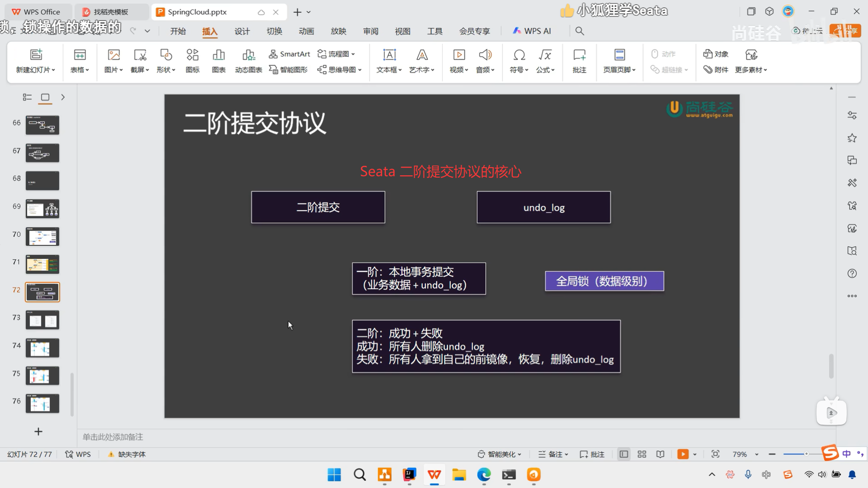Adjust the zoom slider handle

[806, 454]
